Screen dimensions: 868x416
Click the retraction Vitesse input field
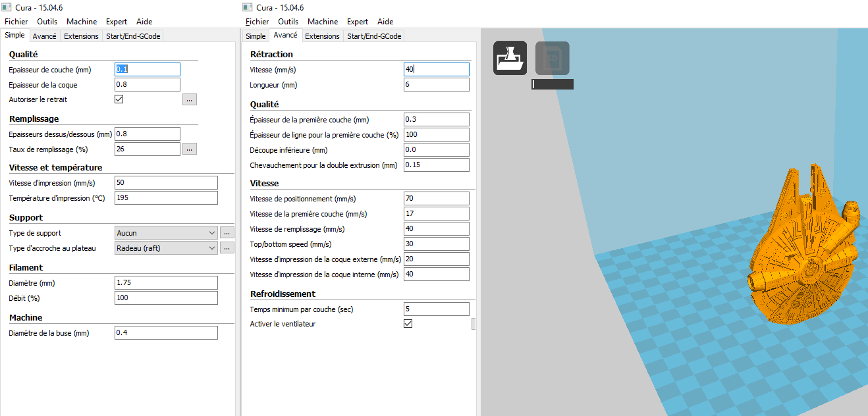tap(436, 69)
